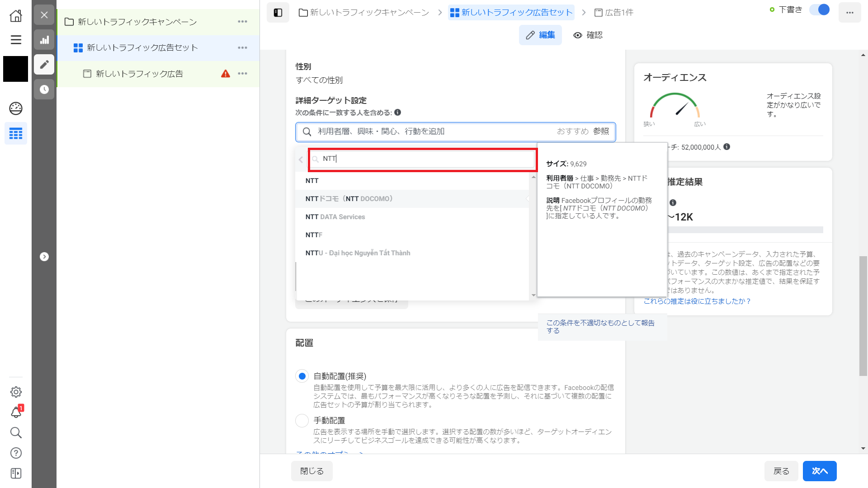This screenshot has width=868, height=488.
Task: Open more options for 新しいトラフィックキャンペーン row
Action: pyautogui.click(x=243, y=22)
